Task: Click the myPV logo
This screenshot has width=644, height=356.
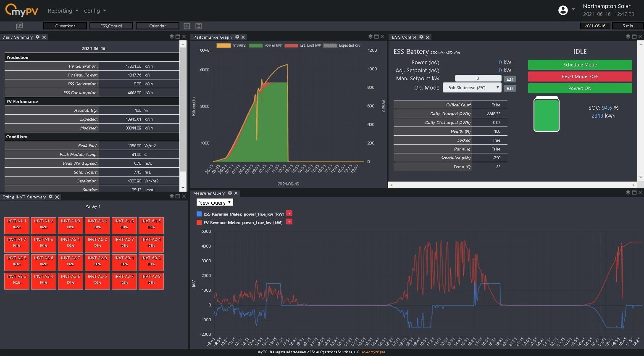Action: pyautogui.click(x=21, y=10)
